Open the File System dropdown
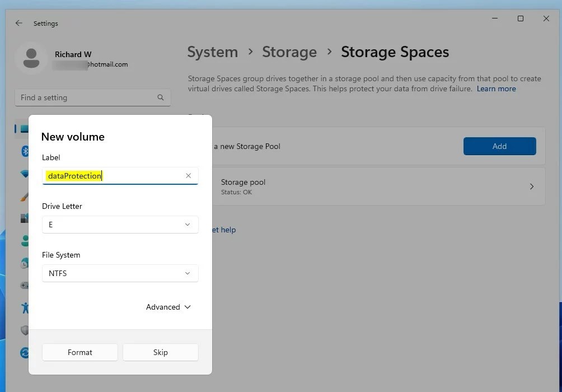 [120, 273]
